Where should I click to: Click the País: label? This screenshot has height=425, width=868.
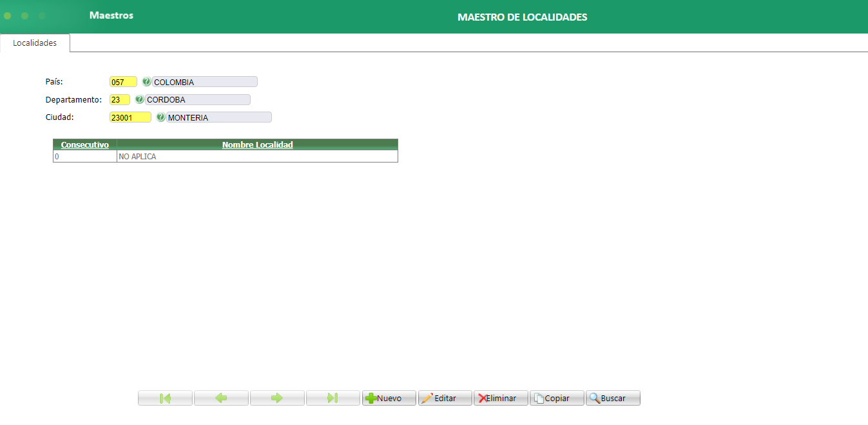54,82
